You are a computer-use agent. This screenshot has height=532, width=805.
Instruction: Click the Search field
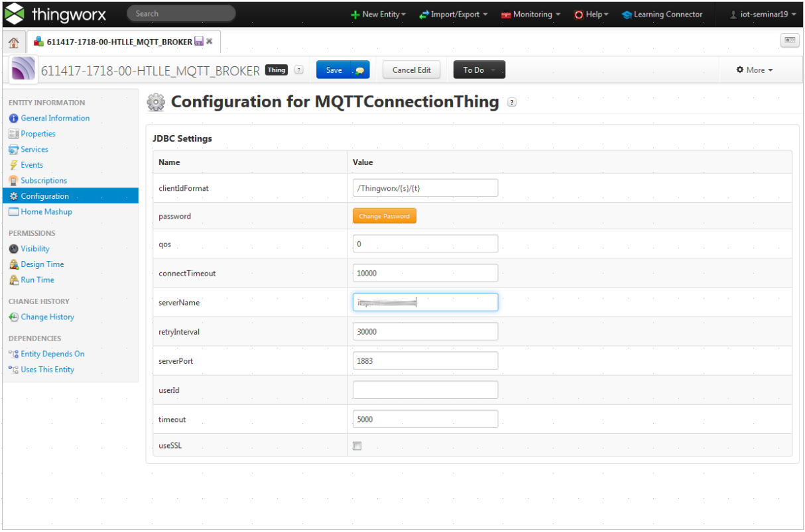pos(181,13)
